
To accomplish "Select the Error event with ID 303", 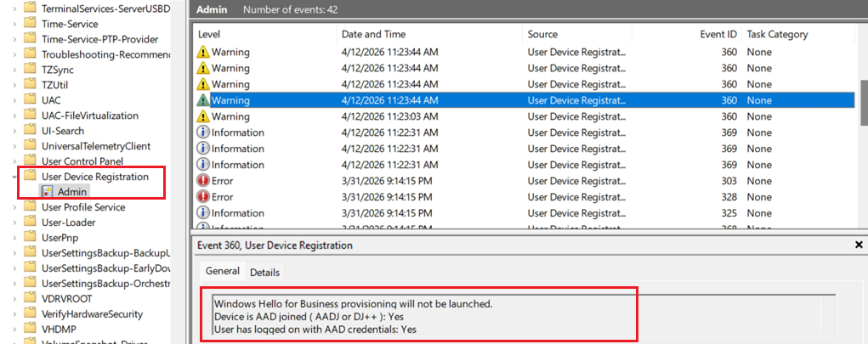I will pos(526,181).
